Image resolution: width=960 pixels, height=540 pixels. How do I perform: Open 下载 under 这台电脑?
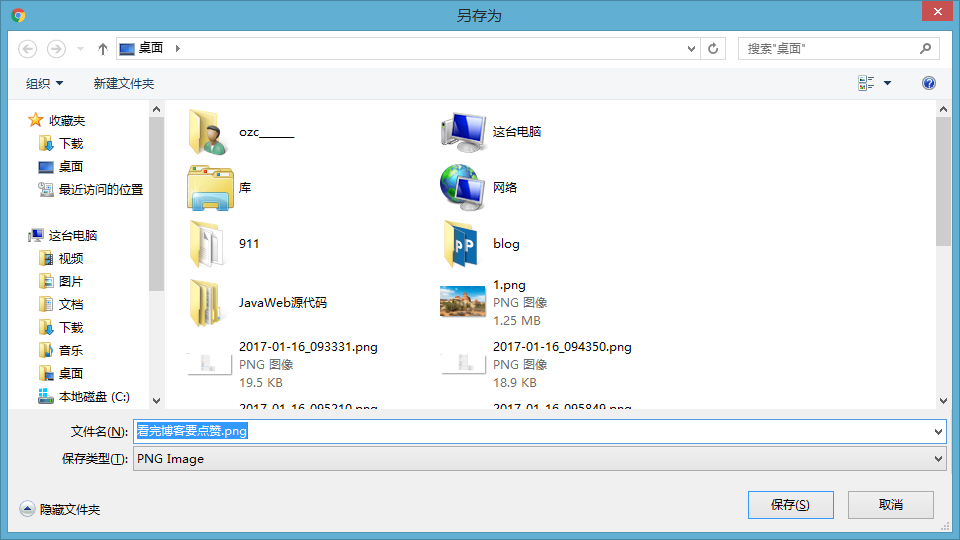click(x=61, y=328)
